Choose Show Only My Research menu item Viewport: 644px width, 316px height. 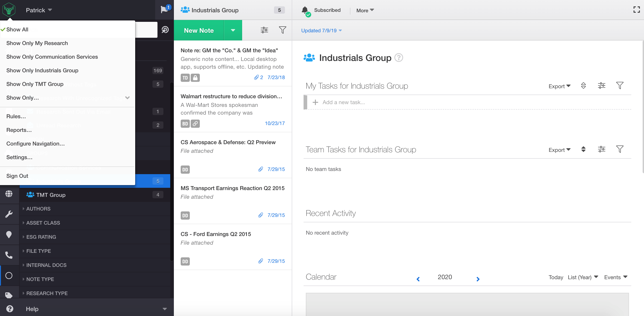[x=37, y=43]
